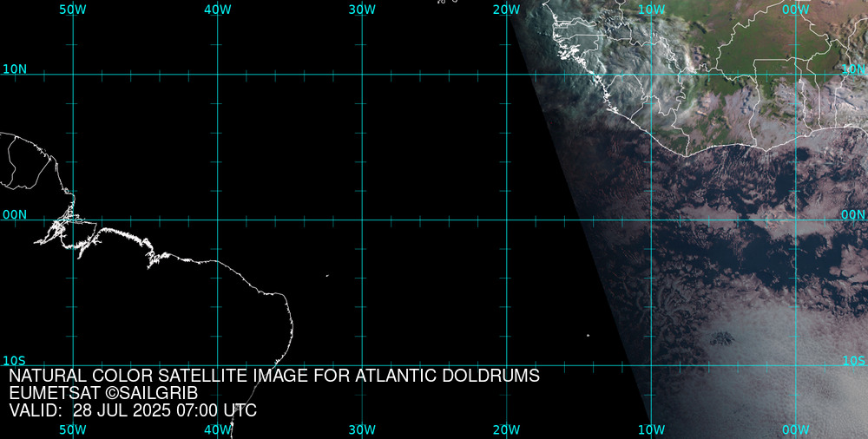868x439 pixels.
Task: Click the 10S latitude label on the right edge
Action: point(854,360)
